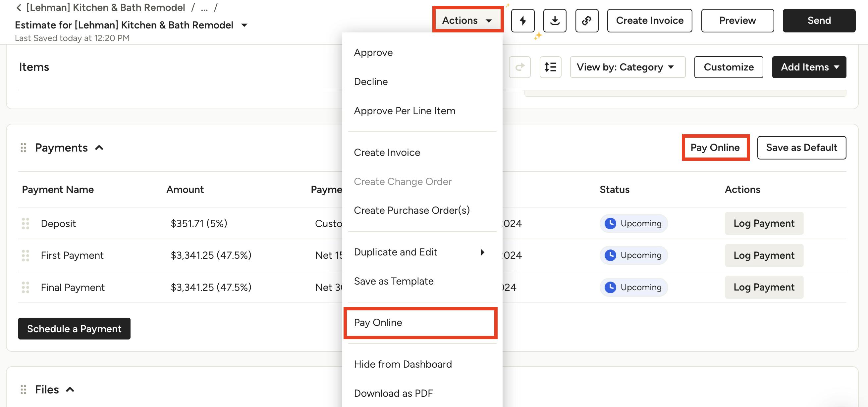This screenshot has height=407, width=868.
Task: Open View by: Category dropdown
Action: coord(627,67)
